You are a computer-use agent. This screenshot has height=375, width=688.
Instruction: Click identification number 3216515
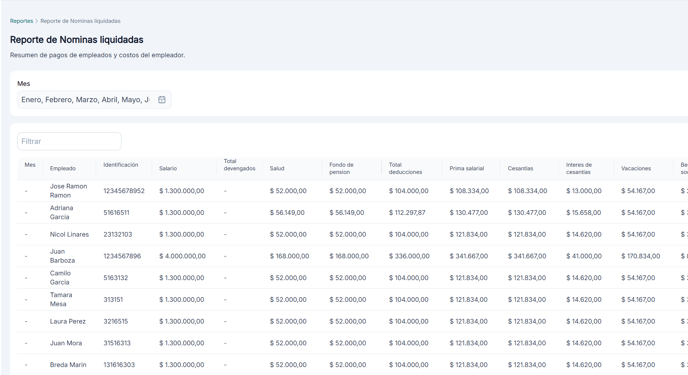coord(116,321)
